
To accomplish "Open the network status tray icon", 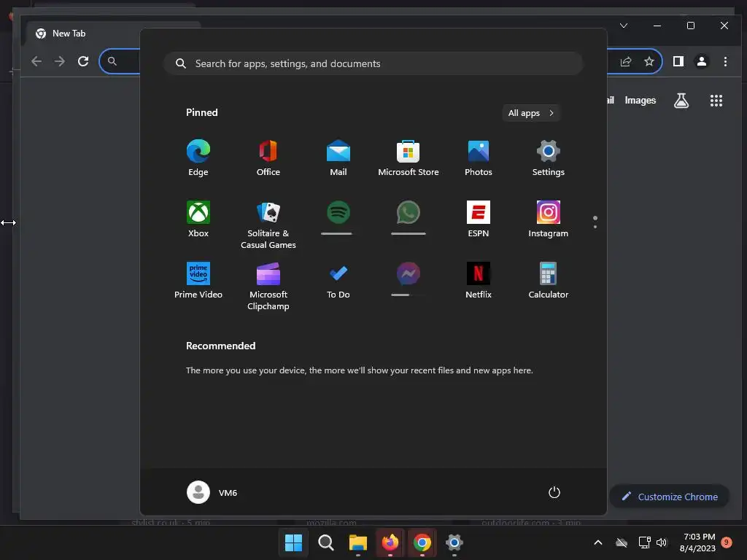I will (645, 542).
